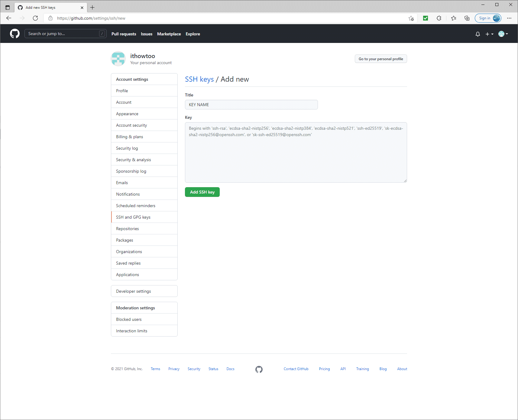This screenshot has width=518, height=420.
Task: Open notifications via the bell icon
Action: click(478, 34)
